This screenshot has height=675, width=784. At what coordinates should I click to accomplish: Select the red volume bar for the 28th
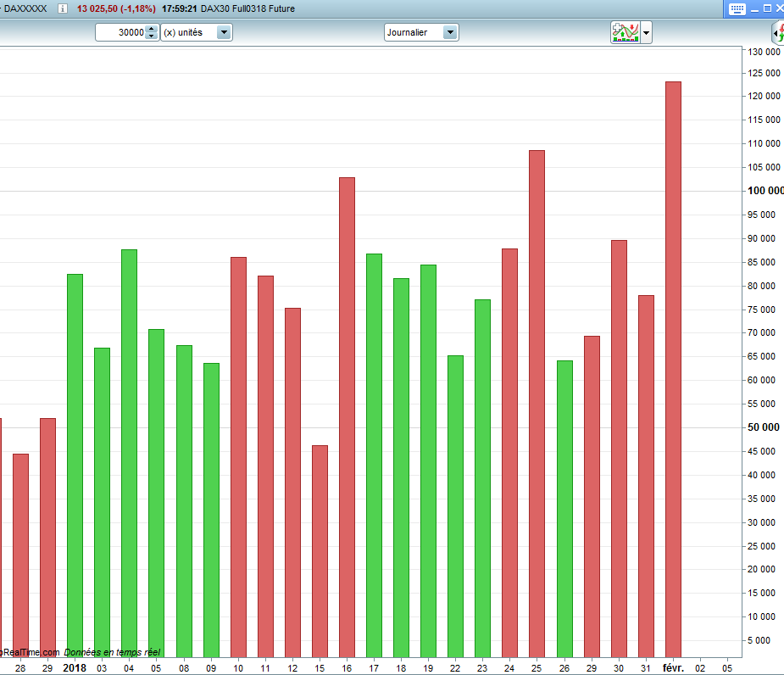[x=20, y=555]
